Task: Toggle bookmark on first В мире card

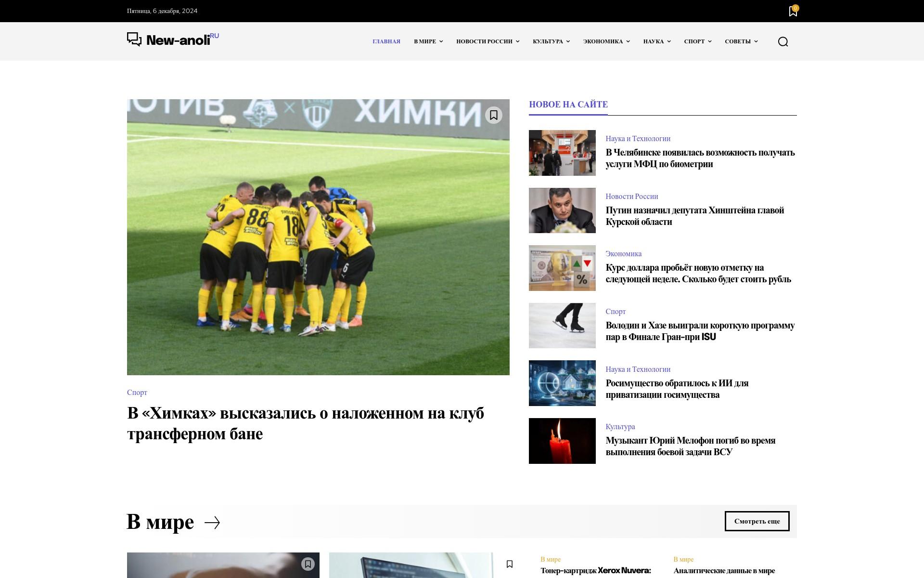Action: 308,564
